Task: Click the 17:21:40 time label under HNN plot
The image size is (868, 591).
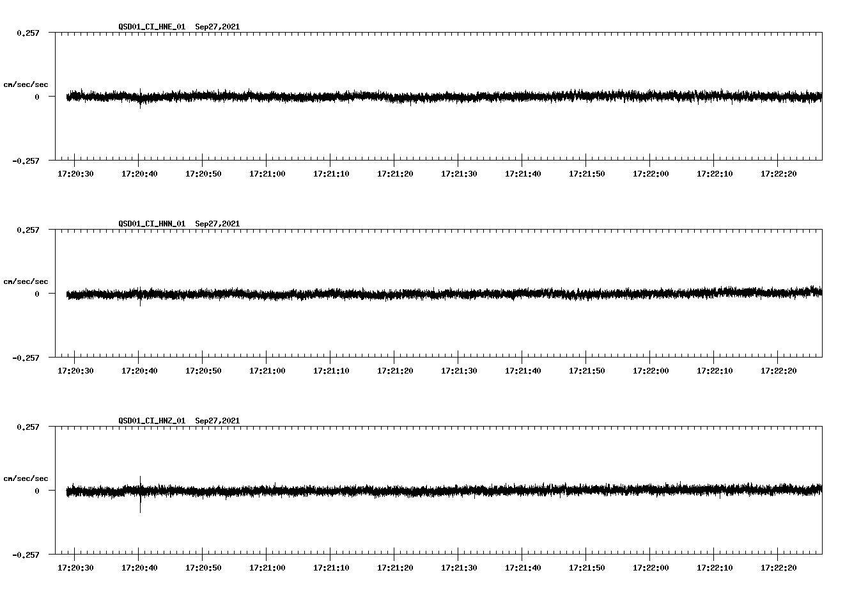Action: point(523,371)
